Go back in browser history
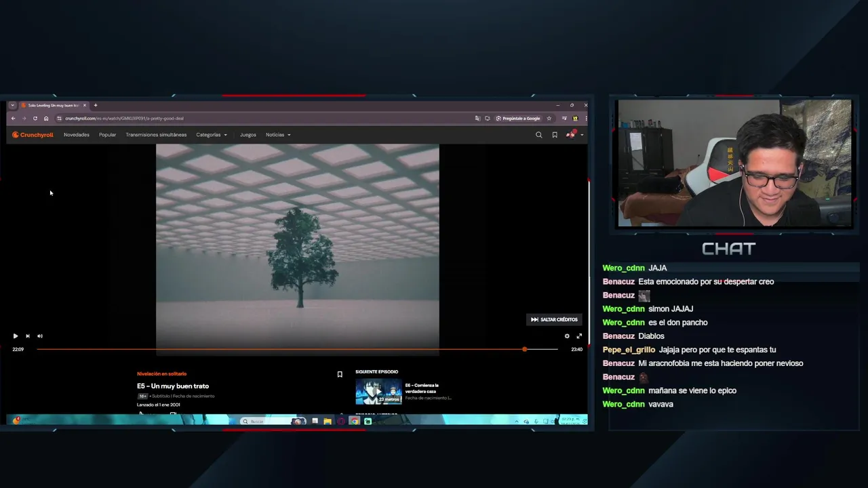The image size is (868, 488). click(13, 119)
